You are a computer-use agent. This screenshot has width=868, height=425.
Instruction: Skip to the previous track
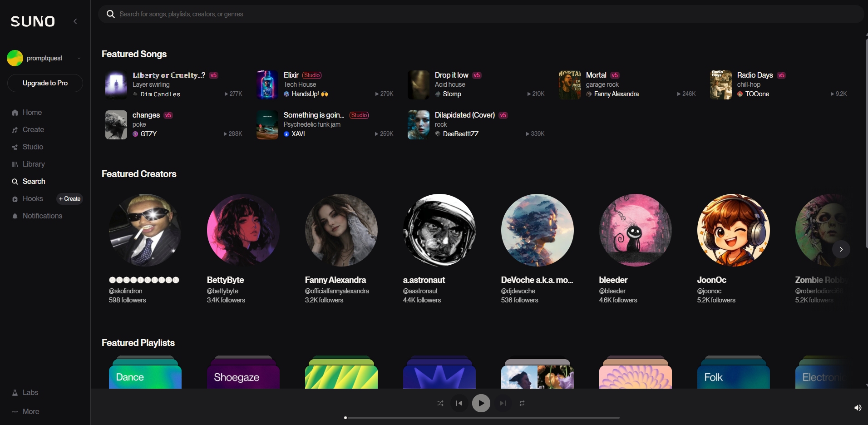point(459,403)
